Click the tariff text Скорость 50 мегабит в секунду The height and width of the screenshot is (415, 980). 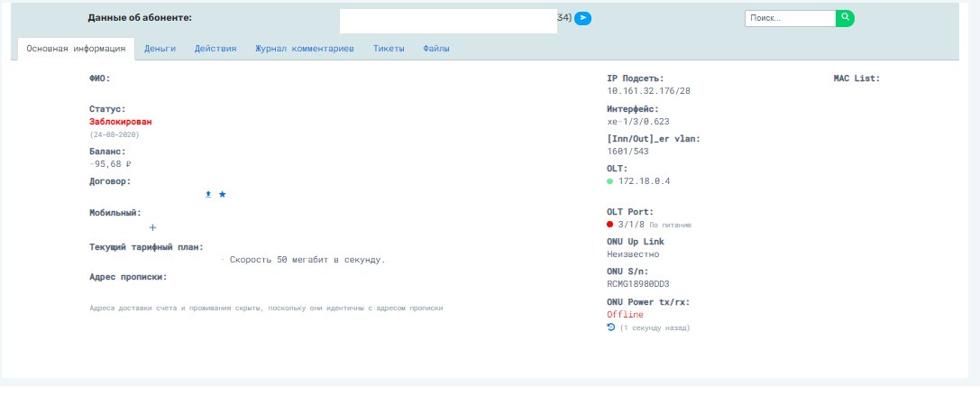point(307,260)
